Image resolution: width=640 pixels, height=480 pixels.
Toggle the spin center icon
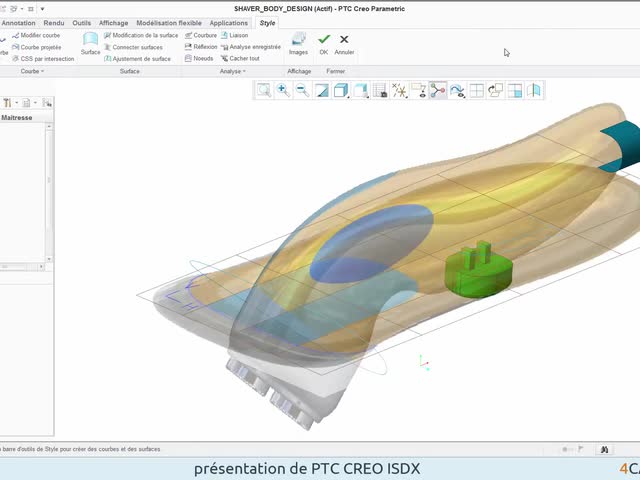click(x=438, y=90)
